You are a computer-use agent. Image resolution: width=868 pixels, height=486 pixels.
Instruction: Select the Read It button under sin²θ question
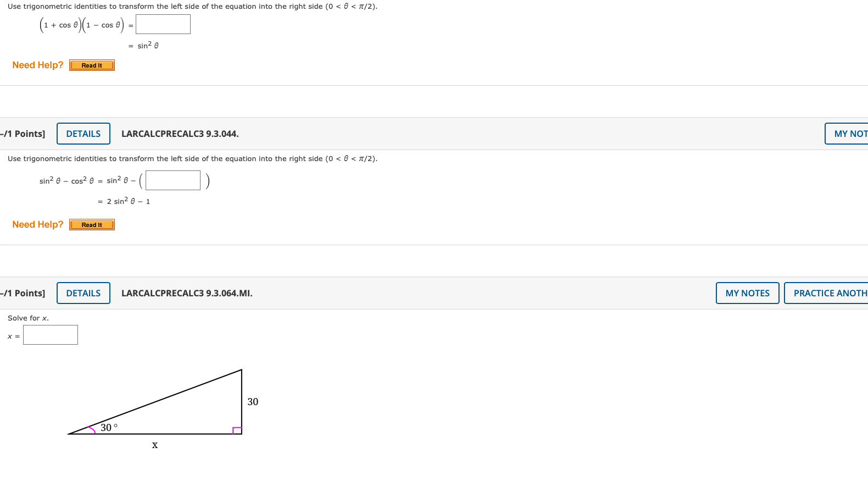(x=91, y=224)
